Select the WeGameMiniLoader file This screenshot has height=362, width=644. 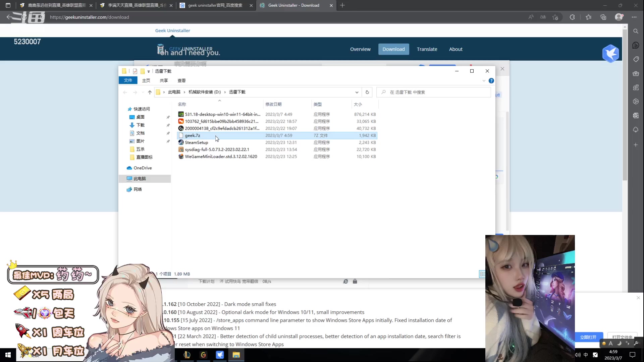click(277, 157)
